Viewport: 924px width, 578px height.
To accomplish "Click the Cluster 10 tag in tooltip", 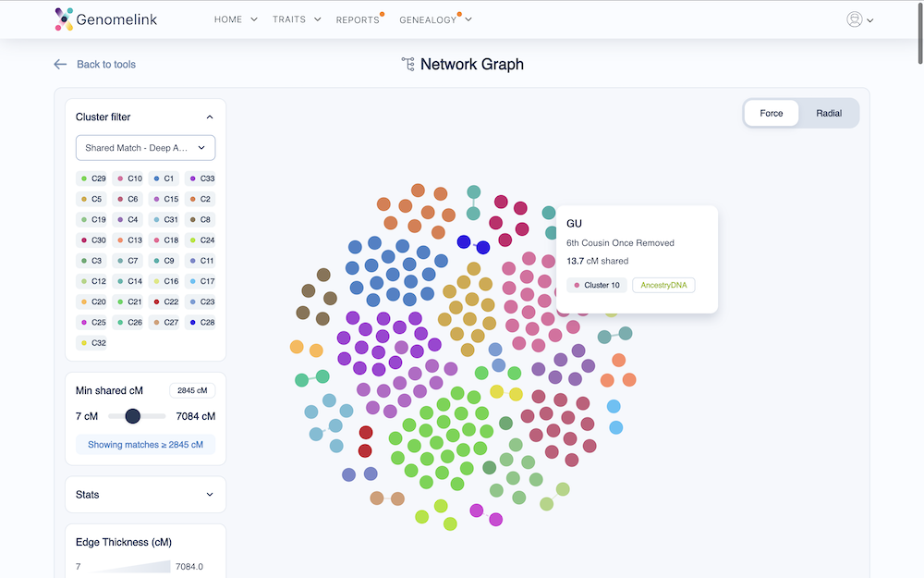I will pos(597,286).
